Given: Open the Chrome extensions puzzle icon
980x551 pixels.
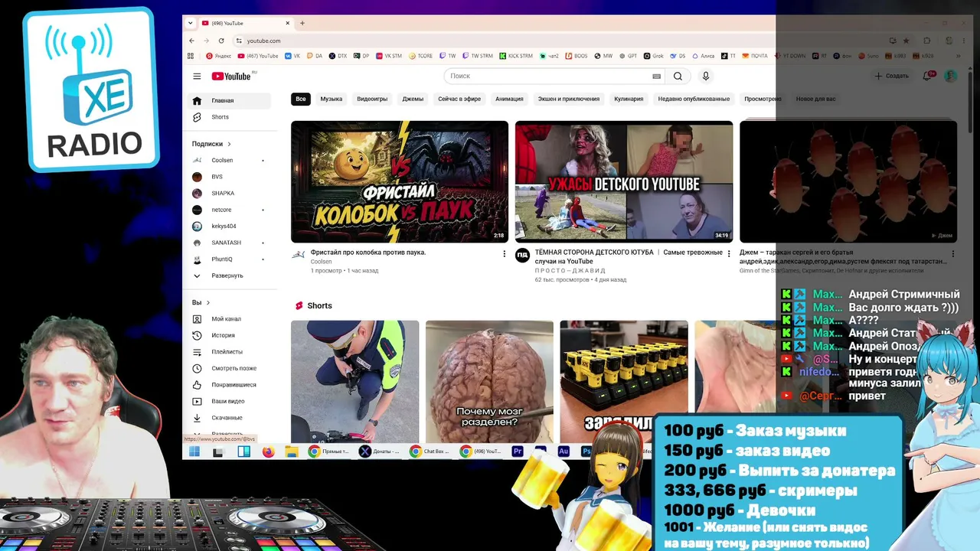Looking at the screenshot, I should tap(927, 41).
